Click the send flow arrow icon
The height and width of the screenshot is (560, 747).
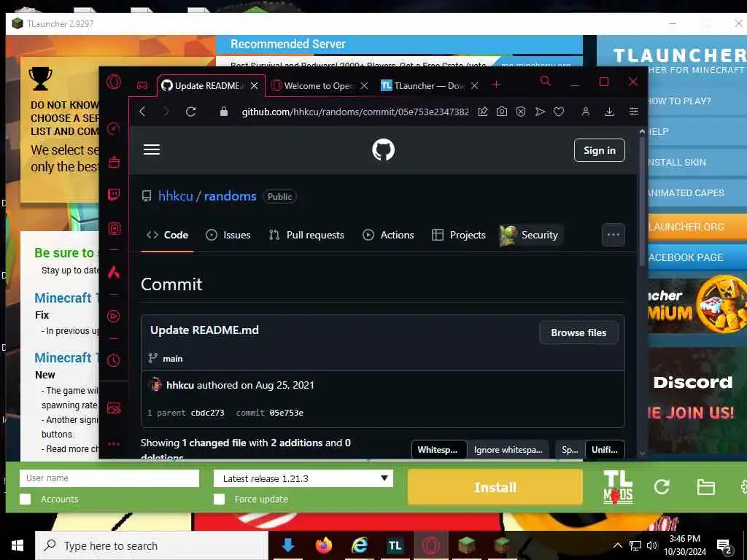tap(540, 112)
